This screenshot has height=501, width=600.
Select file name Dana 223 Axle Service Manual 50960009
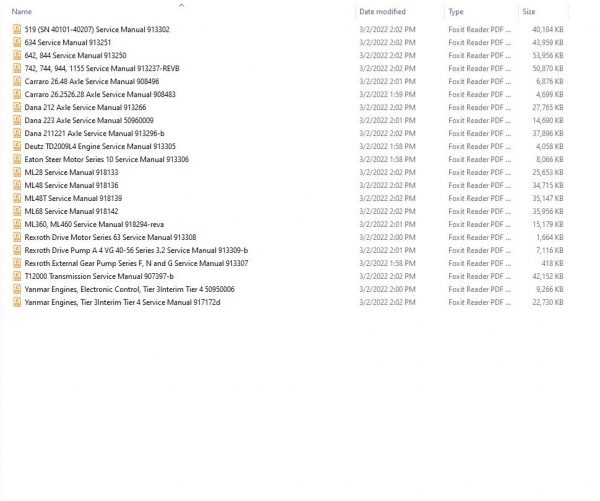(x=89, y=121)
